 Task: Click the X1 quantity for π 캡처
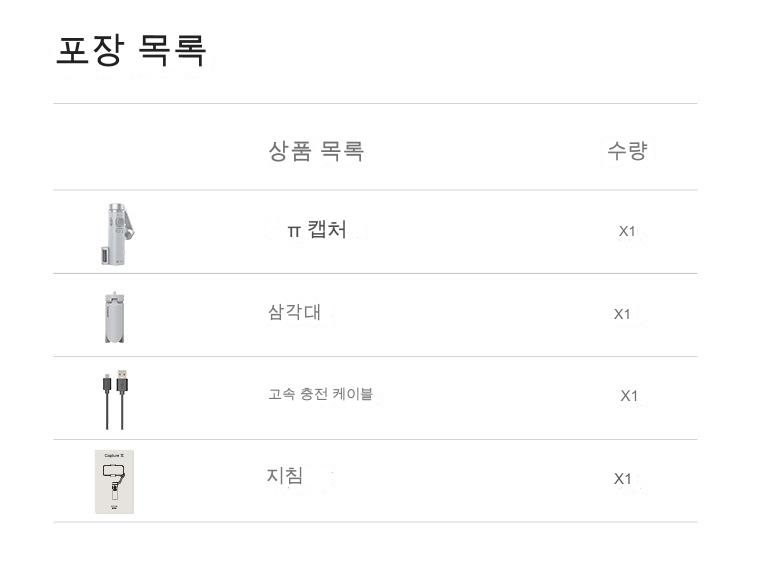[627, 232]
